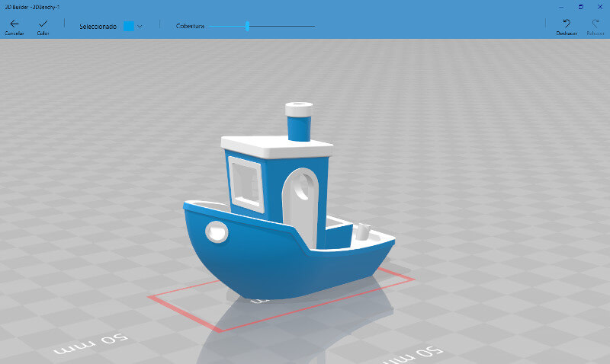Click the '3D Builder - 3DBenchy-1' window title
Image resolution: width=610 pixels, height=364 pixels.
[32, 7]
